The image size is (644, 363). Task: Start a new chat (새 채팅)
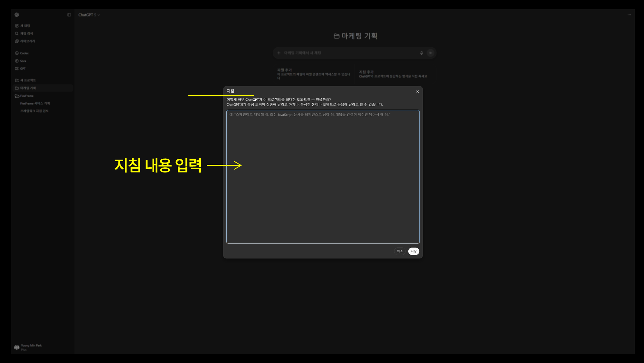coord(25,26)
